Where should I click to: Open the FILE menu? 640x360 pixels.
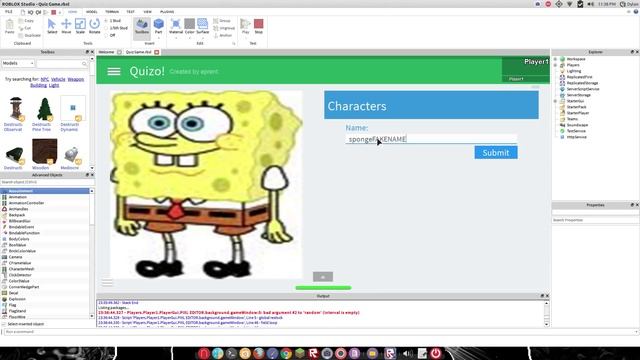tap(8, 12)
